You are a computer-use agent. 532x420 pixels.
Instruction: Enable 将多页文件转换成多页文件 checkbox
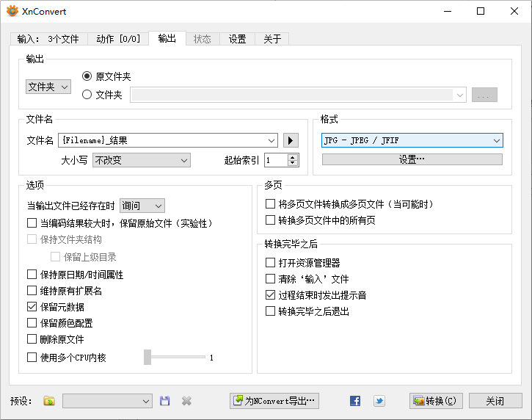(271, 204)
